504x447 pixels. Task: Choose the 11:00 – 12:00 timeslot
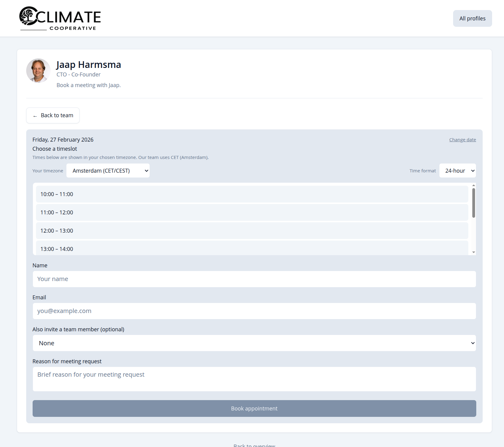252,213
